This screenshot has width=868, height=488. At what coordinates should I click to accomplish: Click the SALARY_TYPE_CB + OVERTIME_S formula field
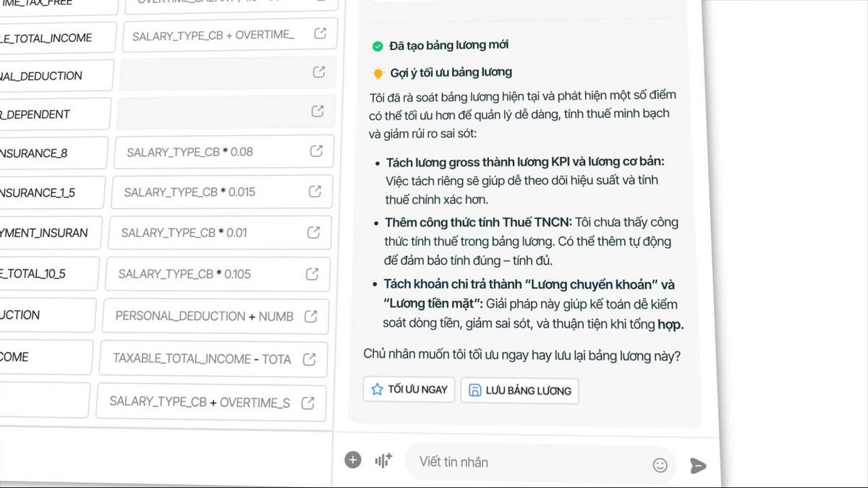pos(210,401)
